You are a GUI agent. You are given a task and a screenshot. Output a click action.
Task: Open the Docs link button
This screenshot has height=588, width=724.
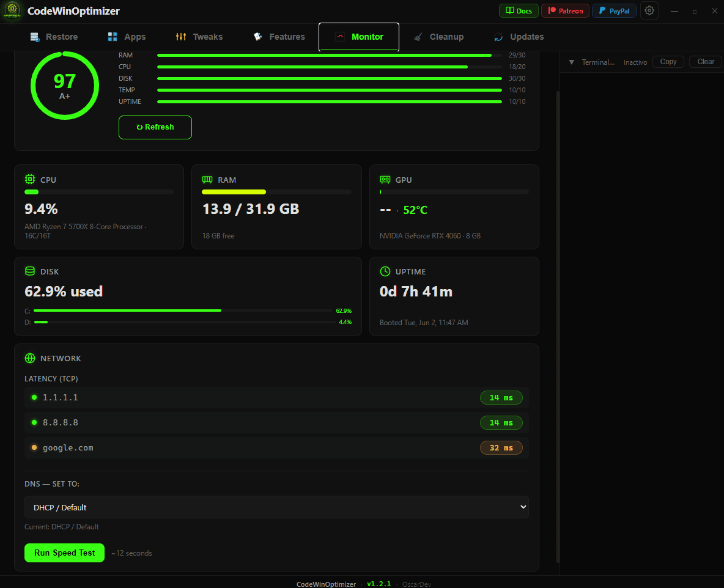pos(519,10)
